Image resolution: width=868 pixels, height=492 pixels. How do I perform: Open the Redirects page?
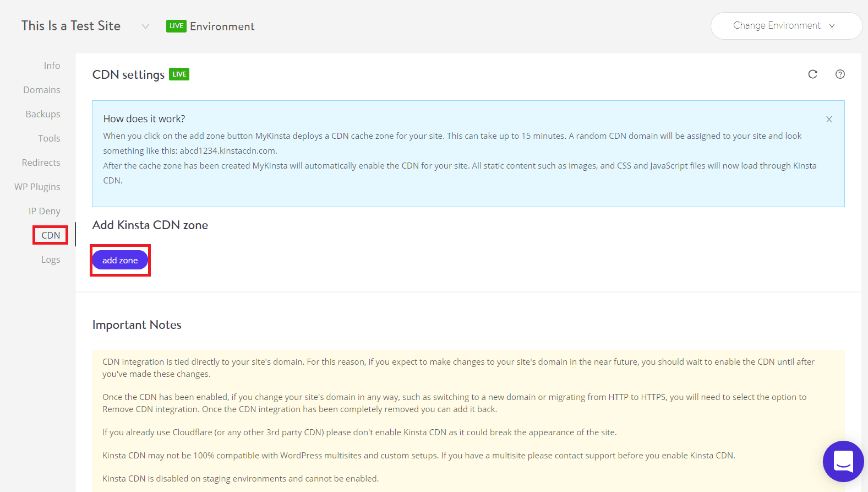tap(41, 163)
